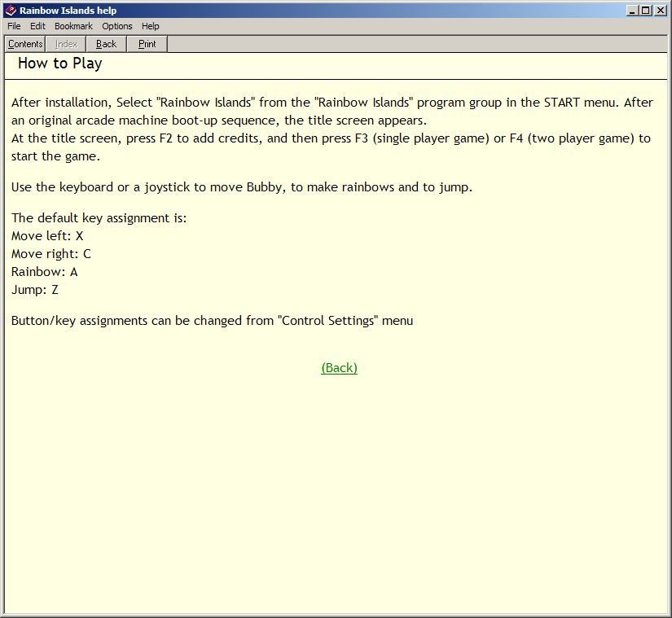Screen dimensions: 672x618
Task: Click the "Jump: Z" key assignment line
Action: click(x=35, y=290)
